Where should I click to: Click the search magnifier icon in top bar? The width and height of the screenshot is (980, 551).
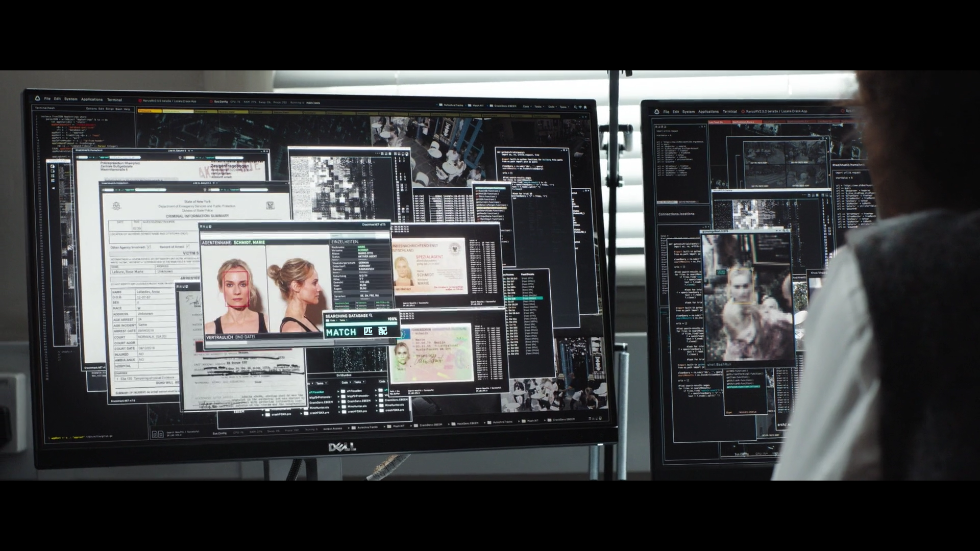575,107
